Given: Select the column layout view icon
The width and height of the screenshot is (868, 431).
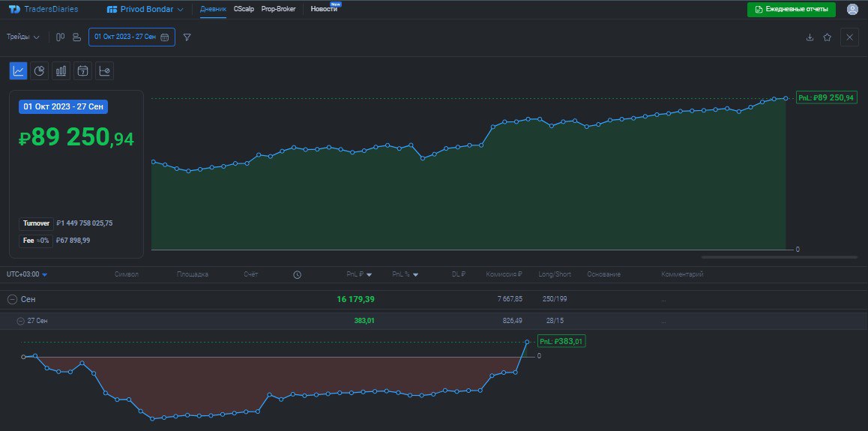Looking at the screenshot, I should pyautogui.click(x=60, y=37).
